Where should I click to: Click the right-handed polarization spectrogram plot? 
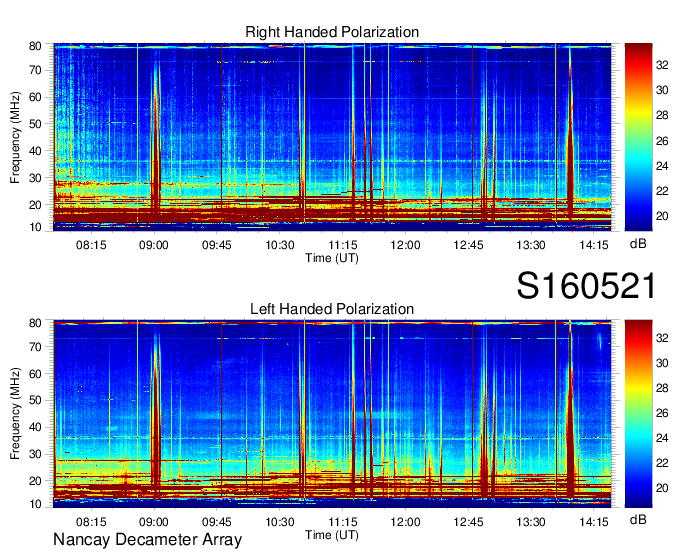click(x=332, y=137)
